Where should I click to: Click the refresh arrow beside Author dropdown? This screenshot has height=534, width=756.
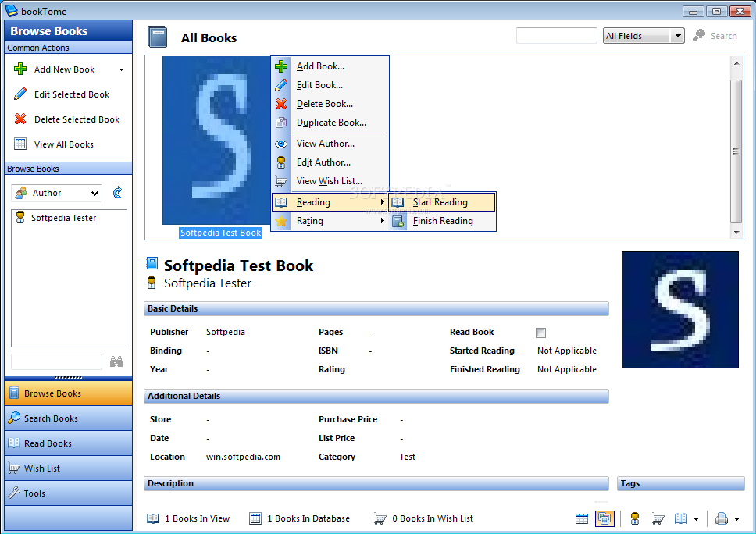tap(117, 193)
